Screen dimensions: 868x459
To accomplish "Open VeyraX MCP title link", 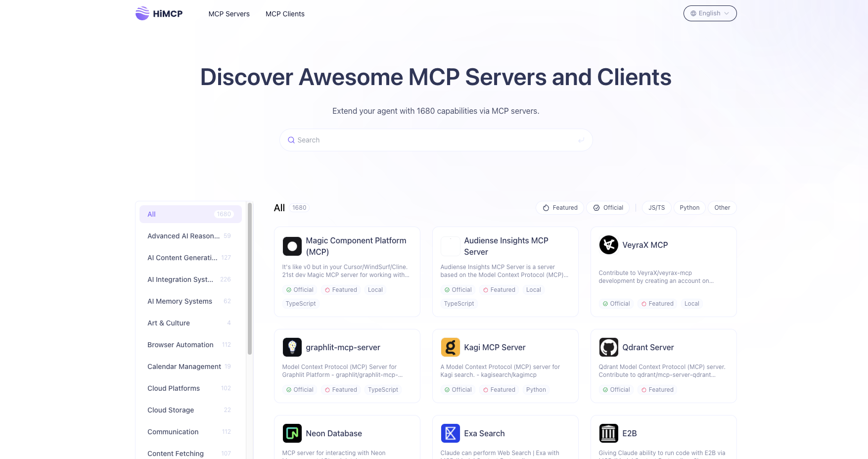I will coord(645,245).
